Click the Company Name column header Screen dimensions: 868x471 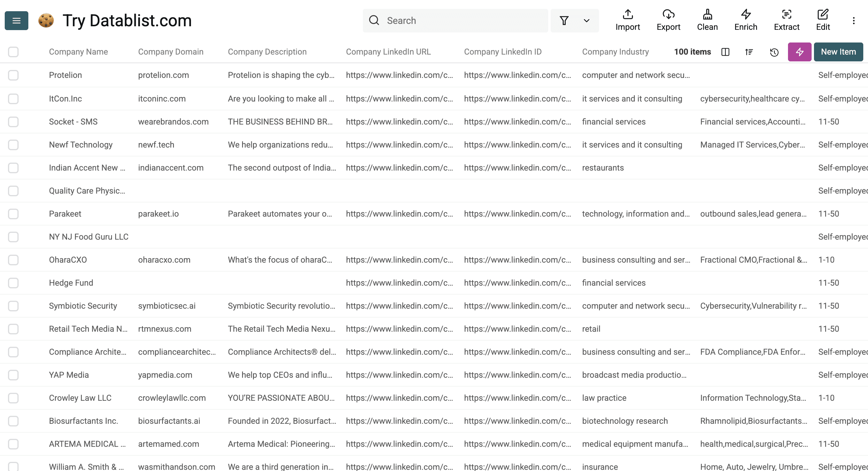pyautogui.click(x=78, y=52)
